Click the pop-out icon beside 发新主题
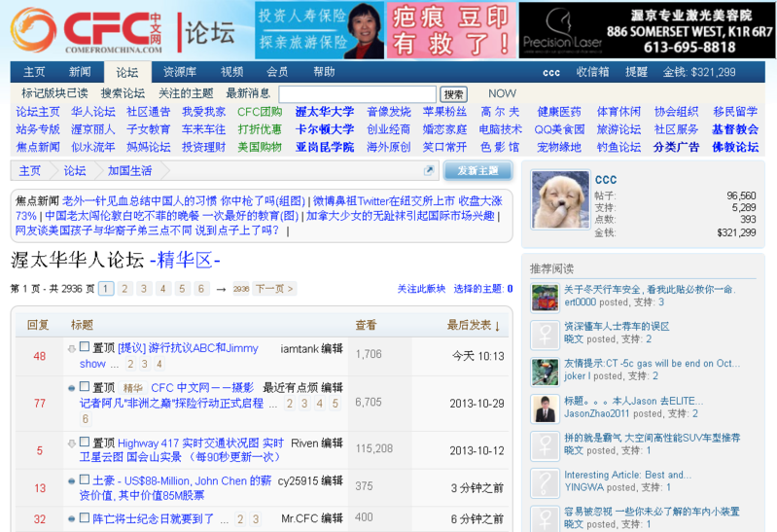The image size is (777, 532). [429, 170]
